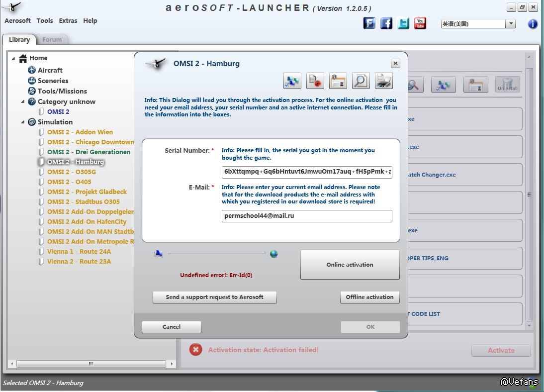
Task: Click the Uninstall trash icon
Action: pyautogui.click(x=508, y=85)
